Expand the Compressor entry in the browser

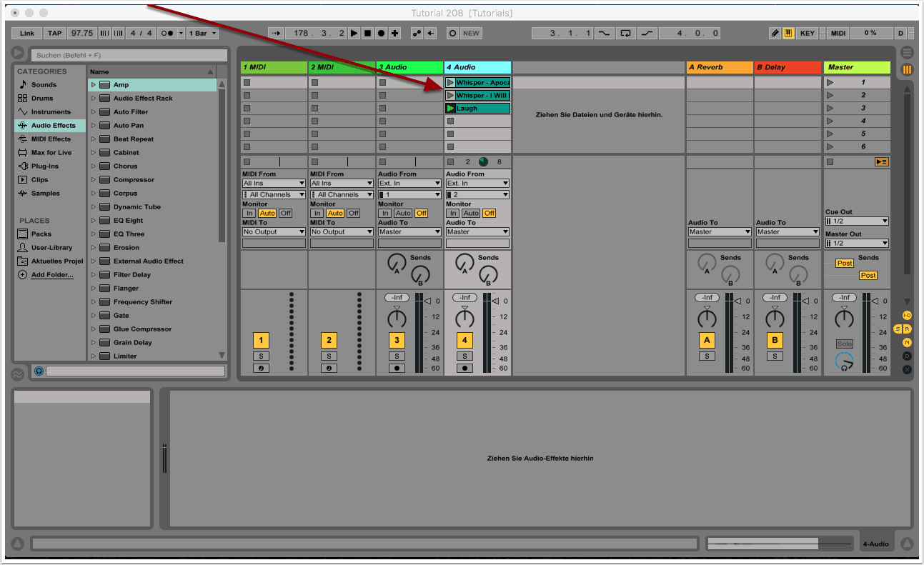pyautogui.click(x=93, y=180)
